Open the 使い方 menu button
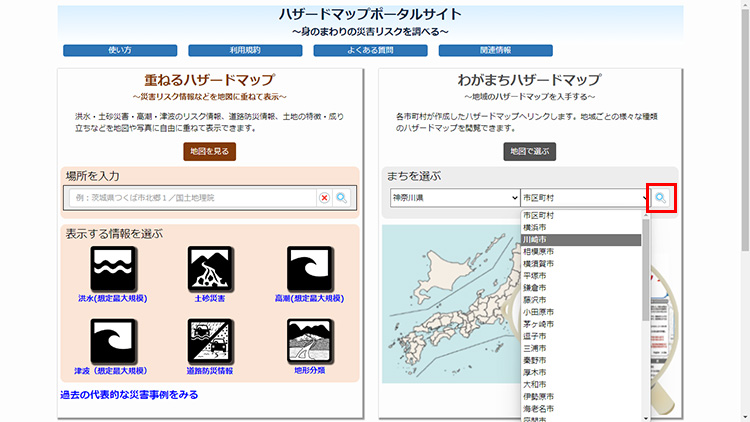The width and height of the screenshot is (750, 422). pos(120,50)
